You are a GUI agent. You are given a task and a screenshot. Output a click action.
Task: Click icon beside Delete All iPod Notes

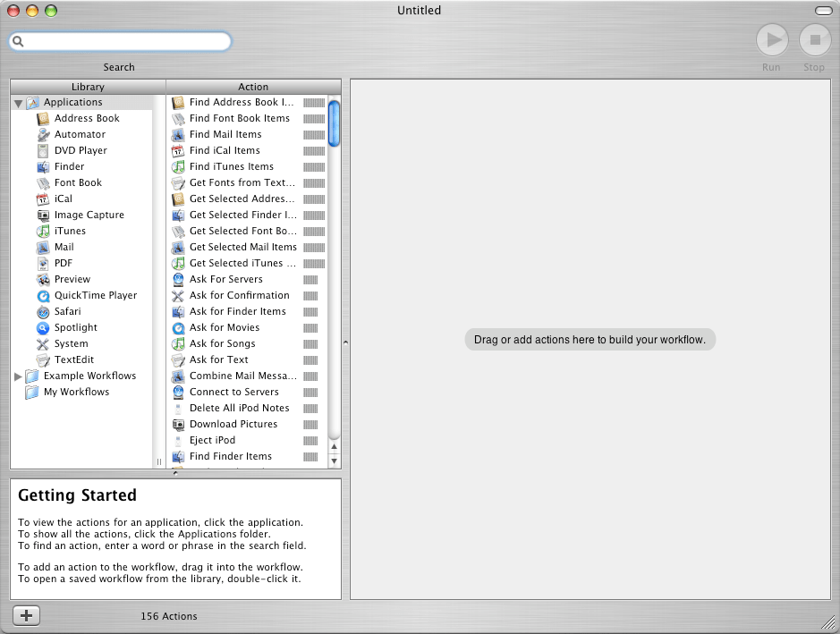pos(178,408)
